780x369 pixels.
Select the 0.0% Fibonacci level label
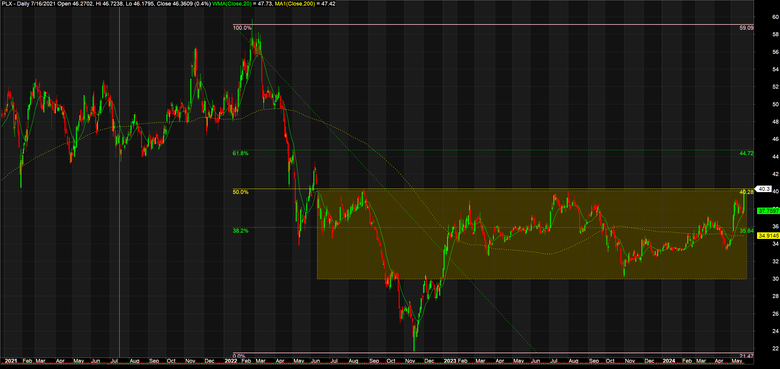[x=239, y=356]
